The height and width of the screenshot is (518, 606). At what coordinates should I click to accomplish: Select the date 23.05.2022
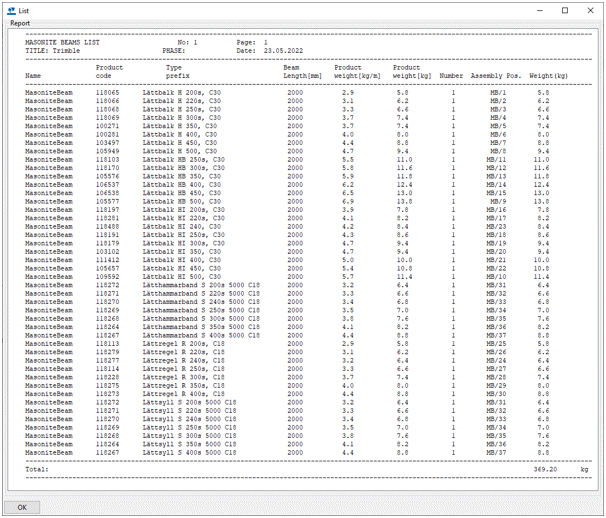point(283,51)
